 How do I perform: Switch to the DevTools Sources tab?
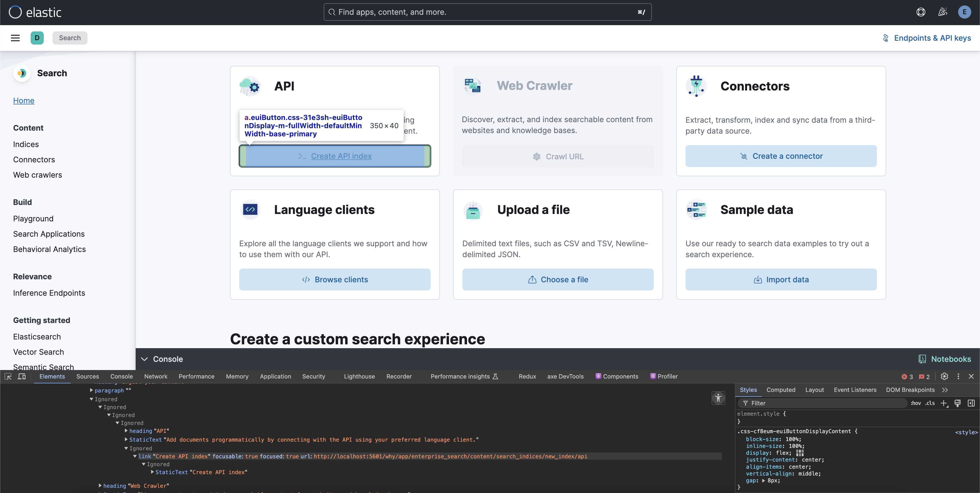pyautogui.click(x=87, y=376)
